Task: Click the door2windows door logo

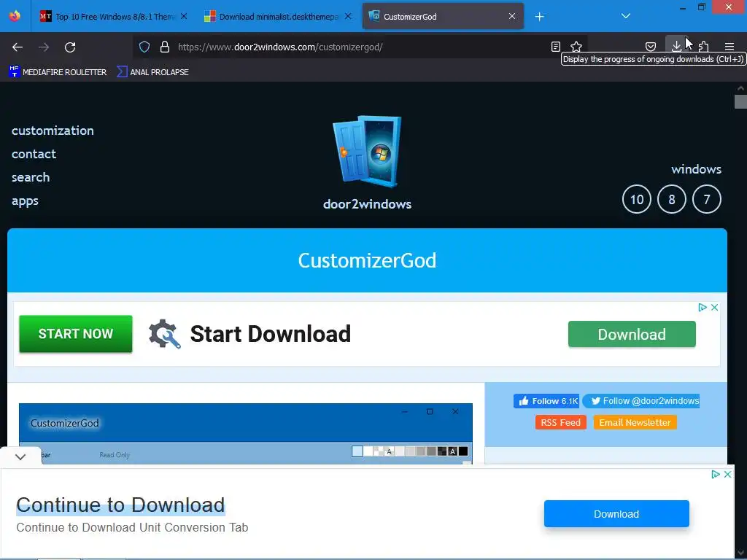Action: pos(367,150)
